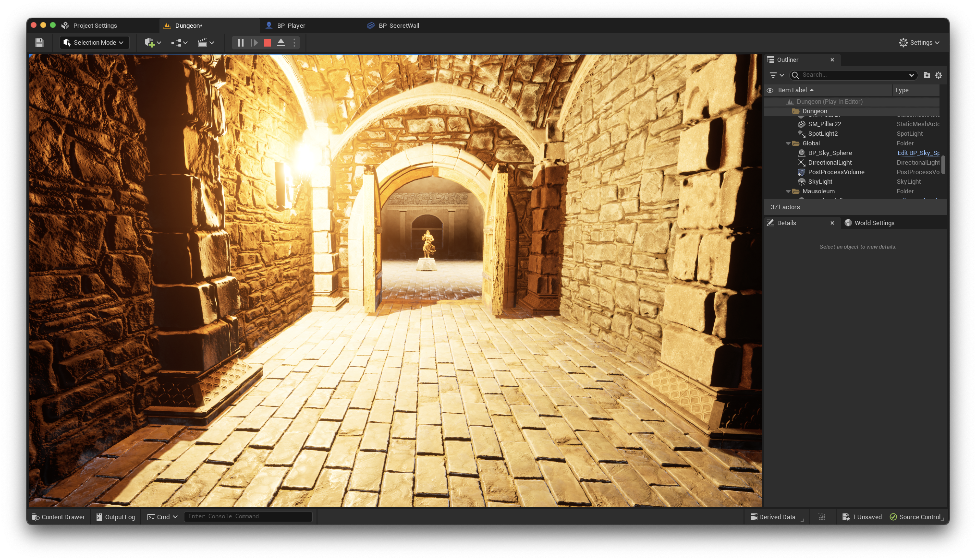Open the Selection Mode dropdown

point(95,43)
